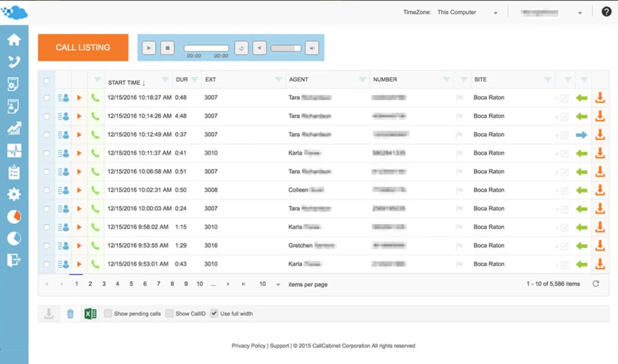618x364 pixels.
Task: Open the filter for the AGENT column
Action: [363, 79]
